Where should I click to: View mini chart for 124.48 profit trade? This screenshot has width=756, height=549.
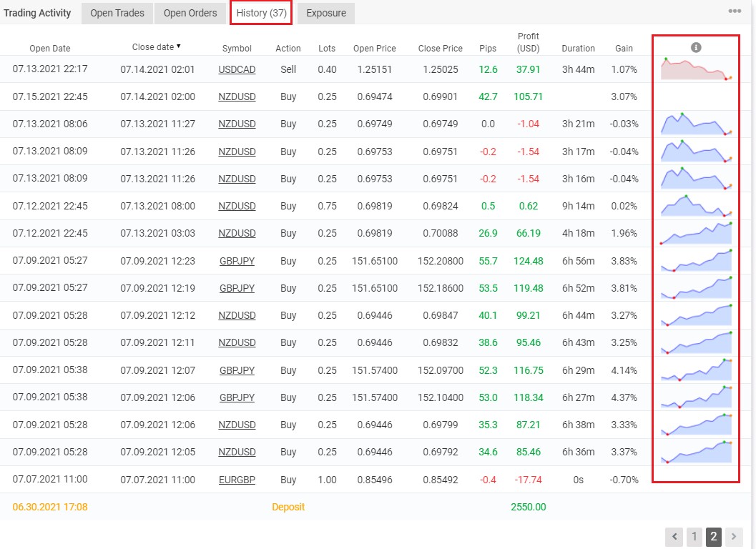pos(696,261)
